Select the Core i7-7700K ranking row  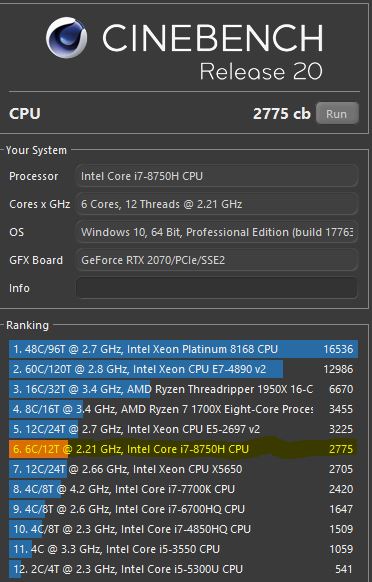pyautogui.click(x=183, y=489)
